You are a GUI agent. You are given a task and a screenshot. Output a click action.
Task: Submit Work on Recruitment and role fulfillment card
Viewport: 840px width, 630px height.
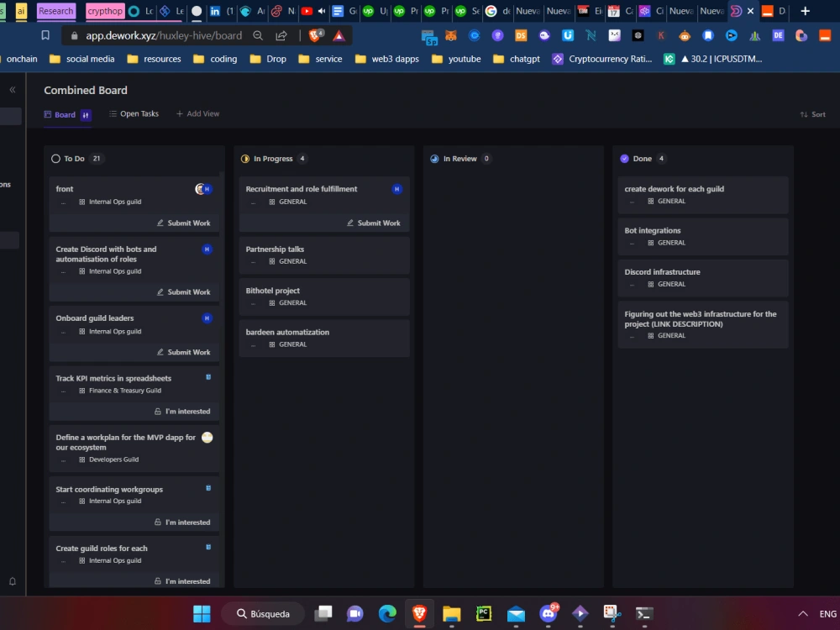click(x=374, y=223)
